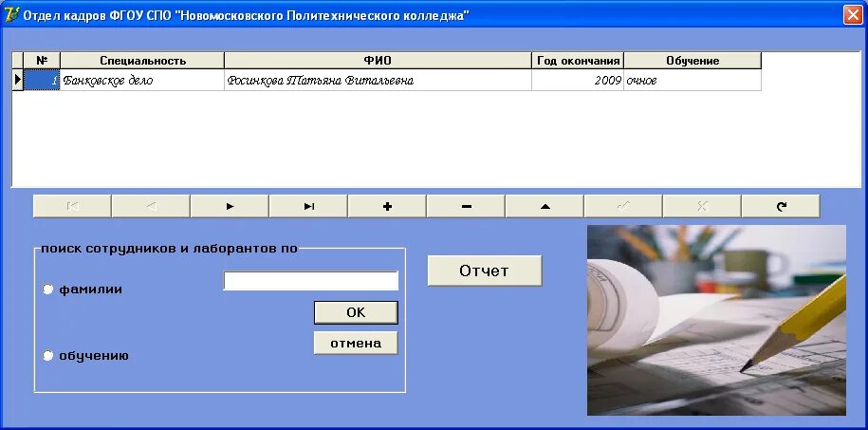Click the application icon in title bar

(10, 15)
